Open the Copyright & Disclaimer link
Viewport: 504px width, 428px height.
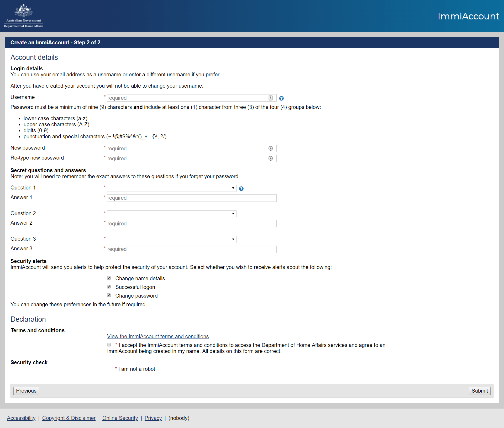click(x=69, y=418)
